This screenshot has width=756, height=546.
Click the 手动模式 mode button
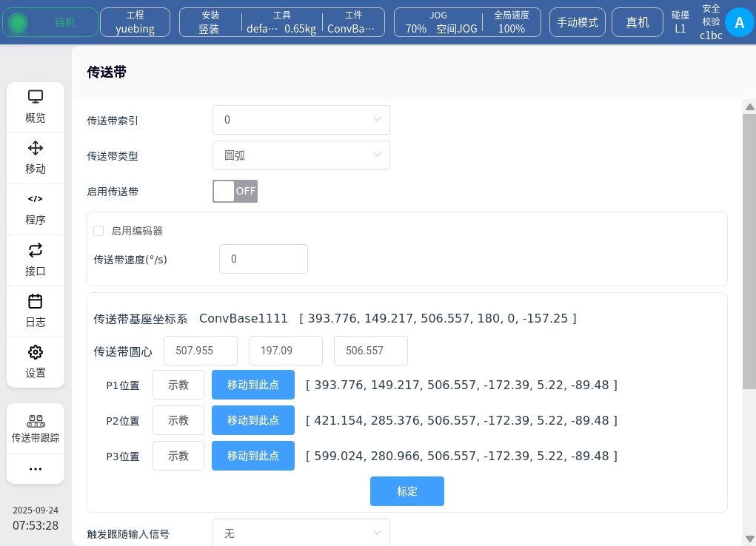click(x=578, y=23)
